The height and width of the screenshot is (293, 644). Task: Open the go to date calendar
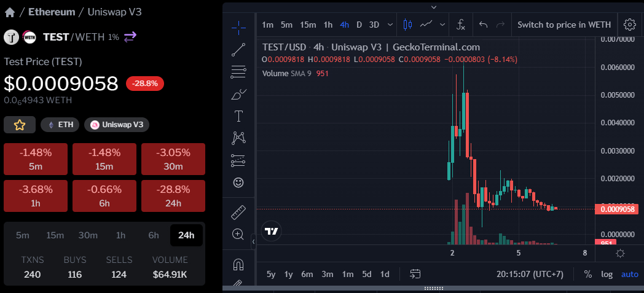click(x=415, y=274)
